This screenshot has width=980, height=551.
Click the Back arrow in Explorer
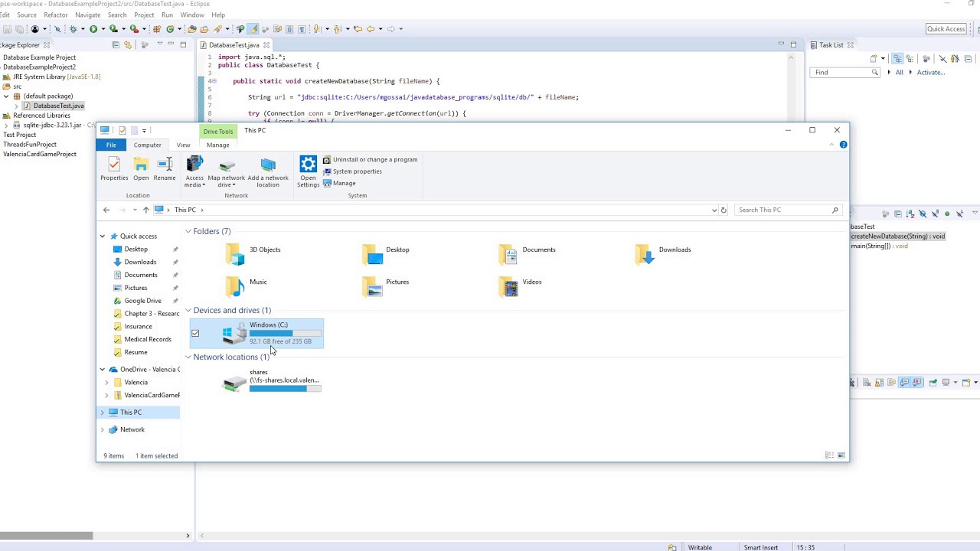(106, 210)
